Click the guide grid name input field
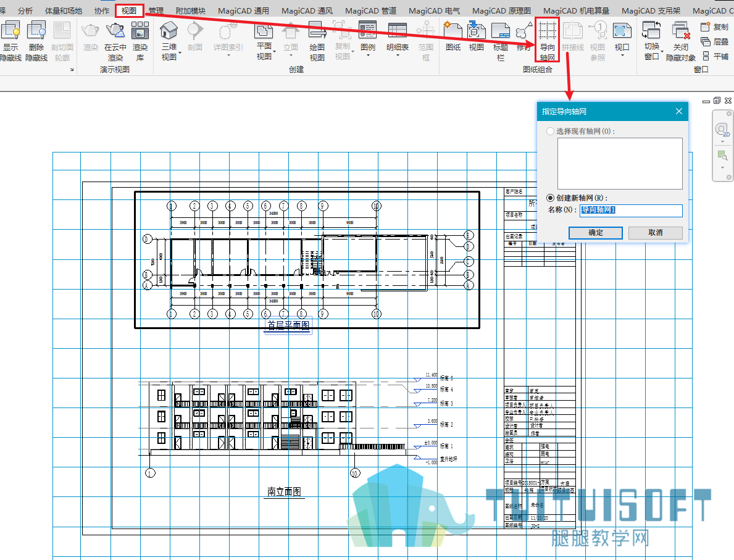734x560 pixels. [631, 211]
